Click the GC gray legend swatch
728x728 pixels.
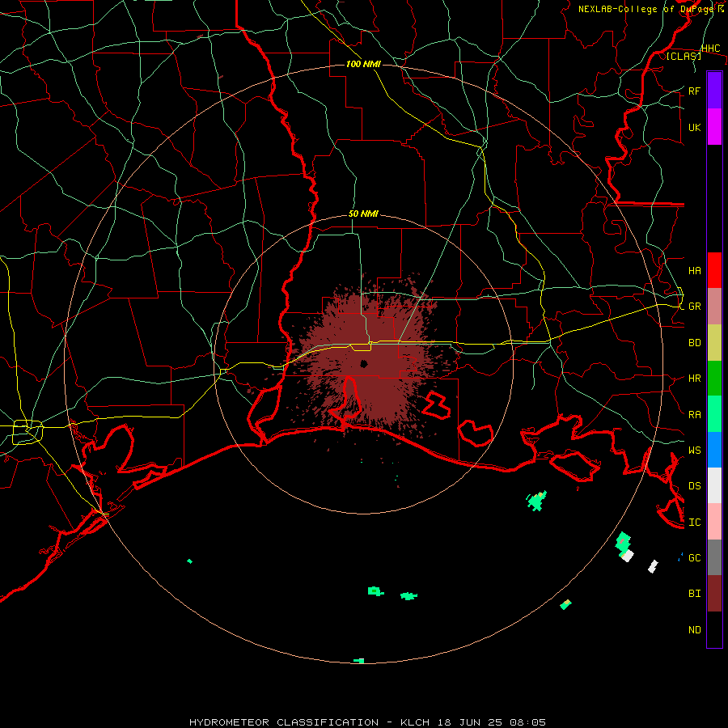(714, 557)
